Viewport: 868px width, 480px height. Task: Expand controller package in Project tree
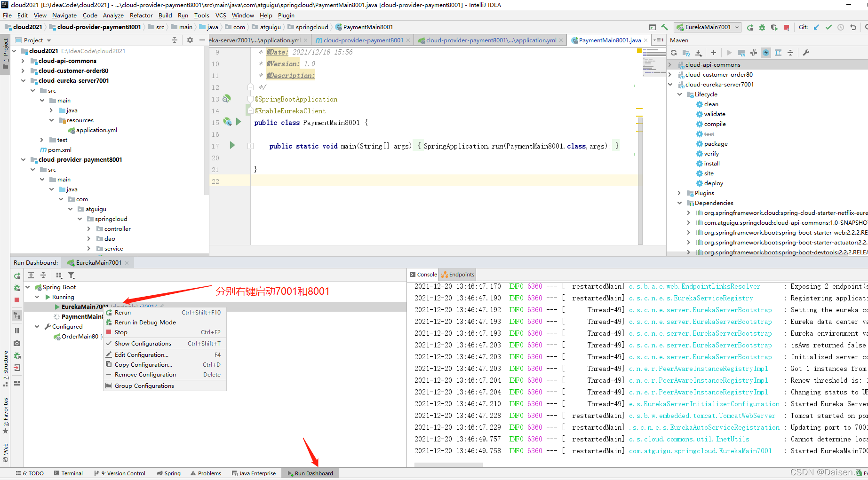click(89, 229)
